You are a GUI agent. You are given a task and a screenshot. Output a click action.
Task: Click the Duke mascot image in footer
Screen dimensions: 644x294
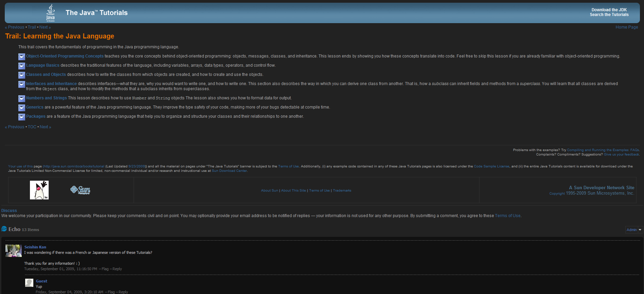coord(39,190)
